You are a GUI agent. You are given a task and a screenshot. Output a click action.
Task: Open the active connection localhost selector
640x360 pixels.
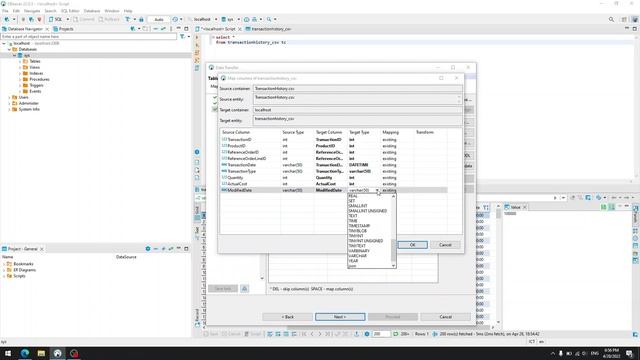202,19
